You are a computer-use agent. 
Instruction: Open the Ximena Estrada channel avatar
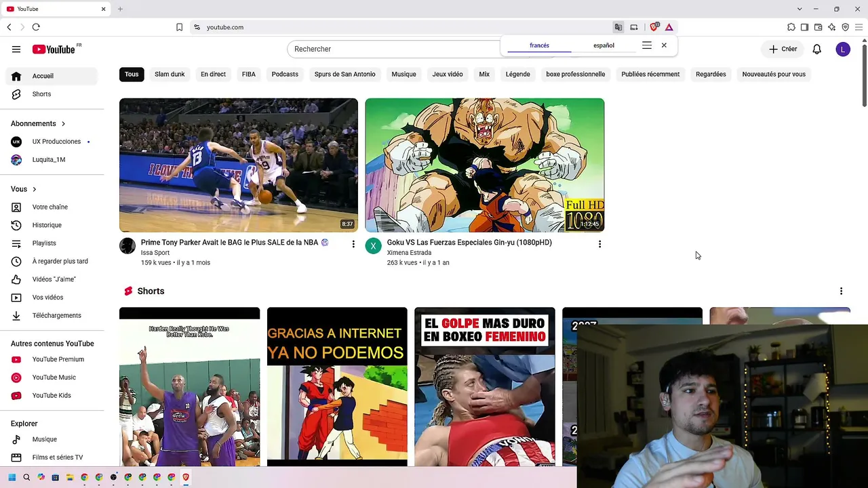[374, 245]
